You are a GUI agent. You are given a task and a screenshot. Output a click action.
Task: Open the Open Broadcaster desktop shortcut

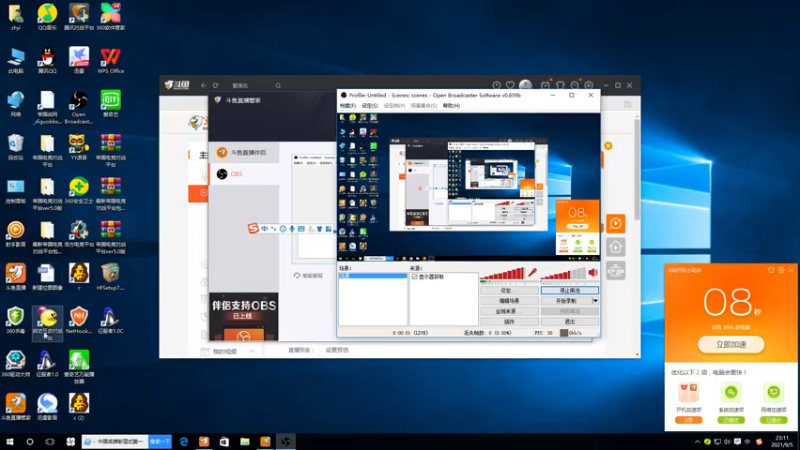tap(79, 107)
